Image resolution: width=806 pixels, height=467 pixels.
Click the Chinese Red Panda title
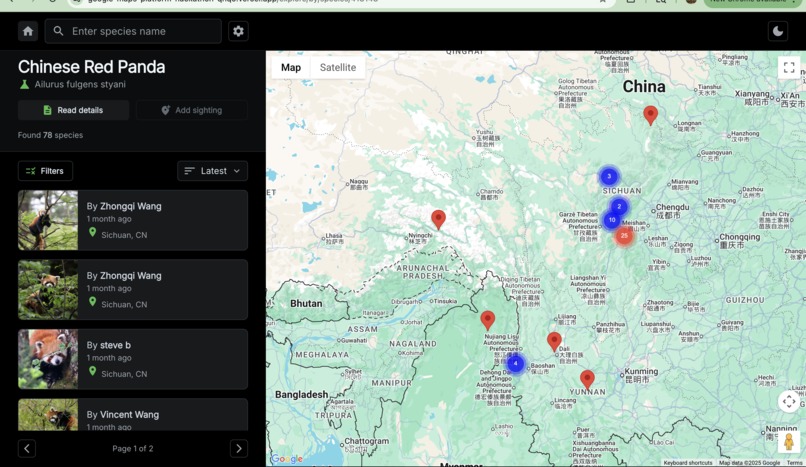91,67
